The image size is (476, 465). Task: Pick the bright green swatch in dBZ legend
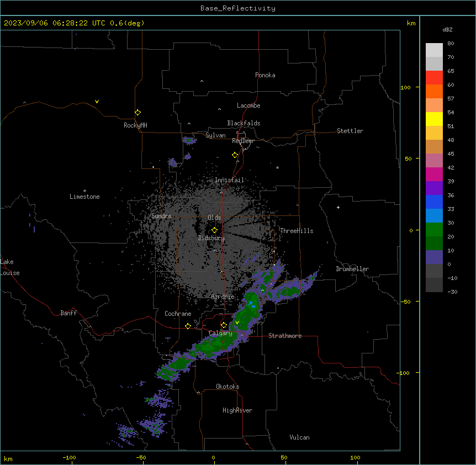(434, 230)
